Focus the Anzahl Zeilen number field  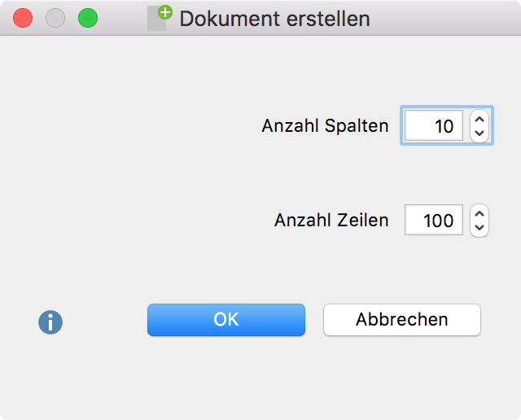pyautogui.click(x=434, y=220)
